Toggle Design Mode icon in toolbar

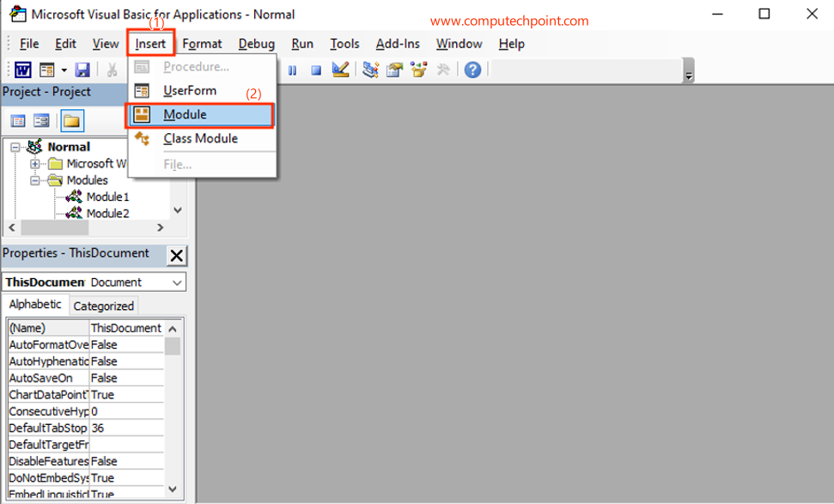click(340, 70)
